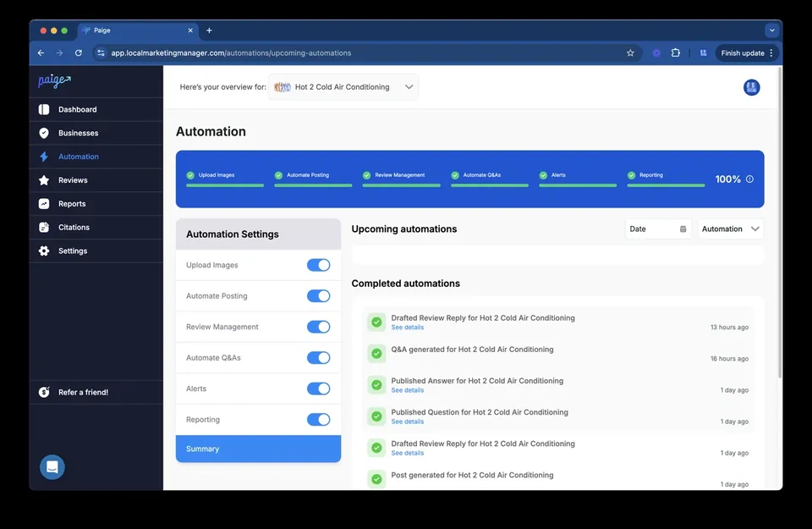Click "Post generated for Hot 2 Cold Air Conditioning"

[x=472, y=475]
